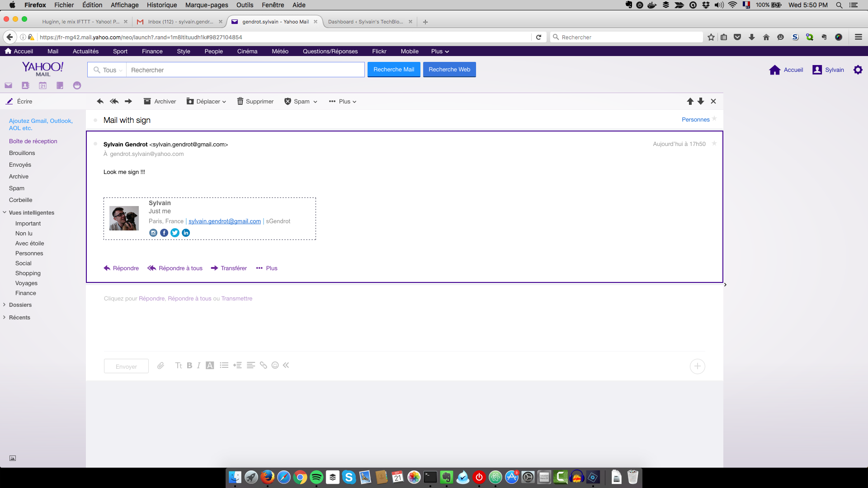Click the Instagram icon in signature

(x=153, y=233)
